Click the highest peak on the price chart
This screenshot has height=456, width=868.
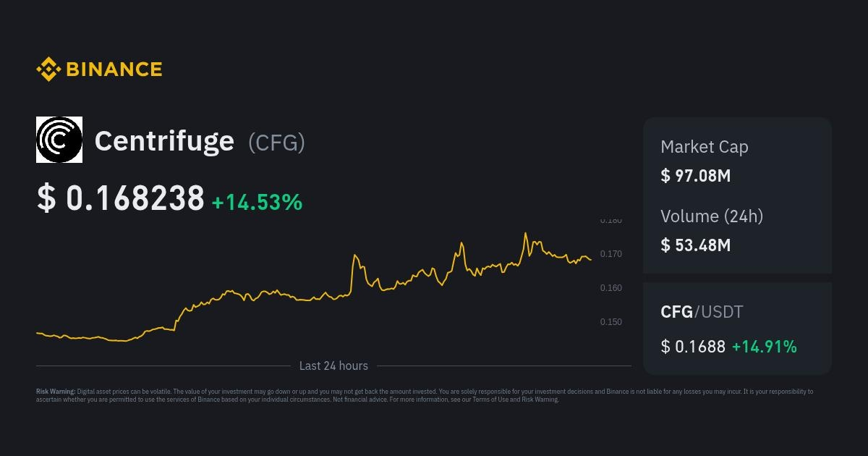point(525,234)
